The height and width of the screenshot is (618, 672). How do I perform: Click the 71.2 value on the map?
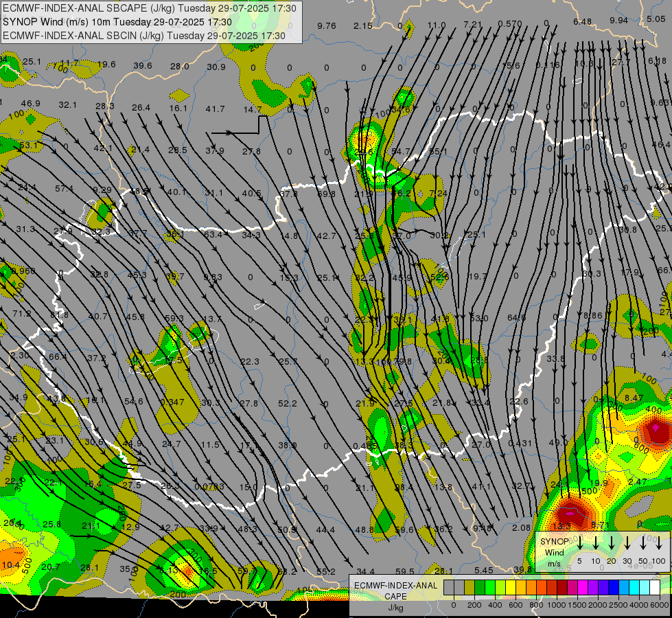(21, 314)
